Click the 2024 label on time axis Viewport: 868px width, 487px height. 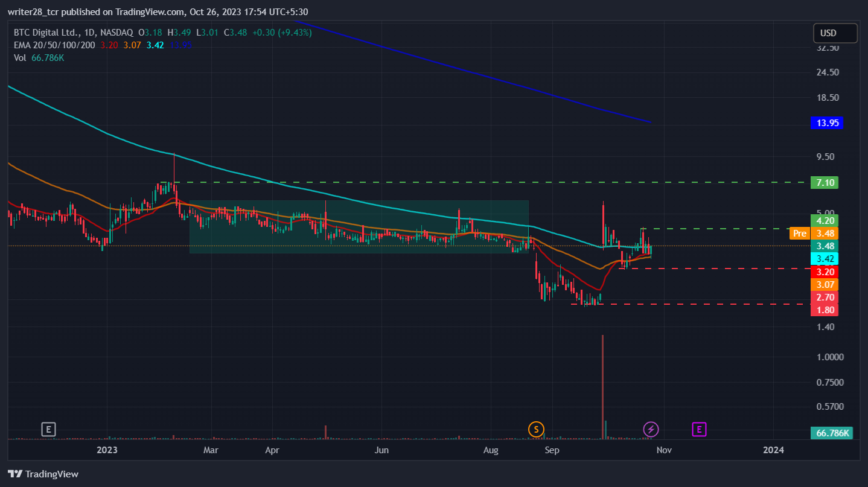[x=774, y=450]
